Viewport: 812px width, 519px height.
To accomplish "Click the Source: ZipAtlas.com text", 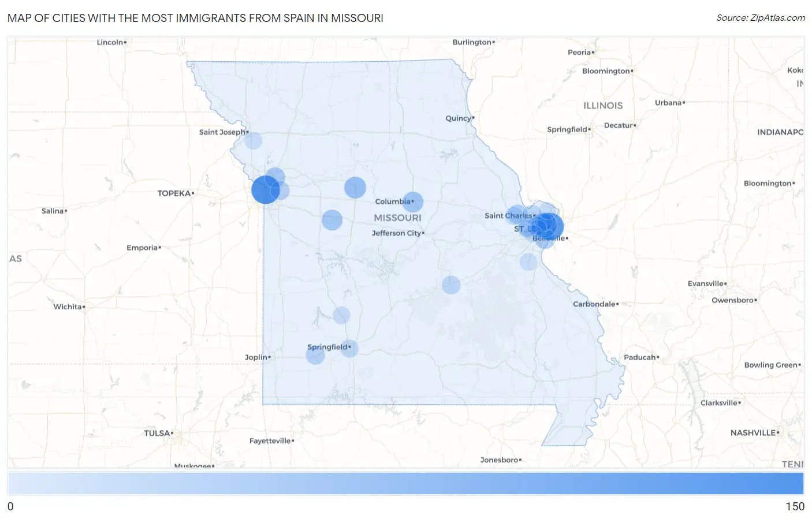I will click(761, 18).
